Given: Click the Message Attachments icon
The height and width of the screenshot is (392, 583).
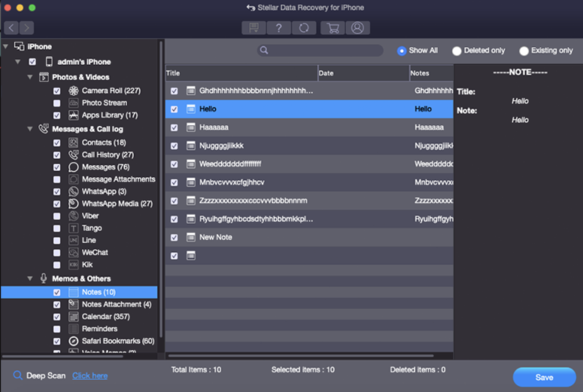Looking at the screenshot, I should [x=73, y=179].
